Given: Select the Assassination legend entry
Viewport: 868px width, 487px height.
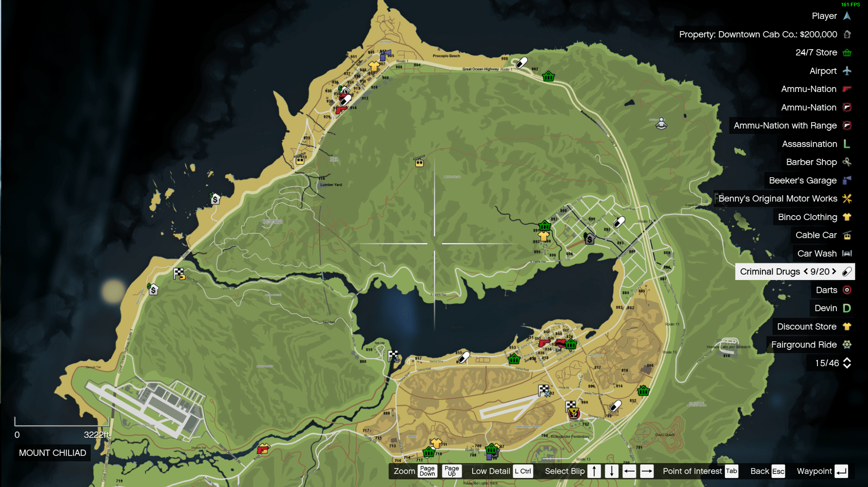Looking at the screenshot, I should [816, 144].
